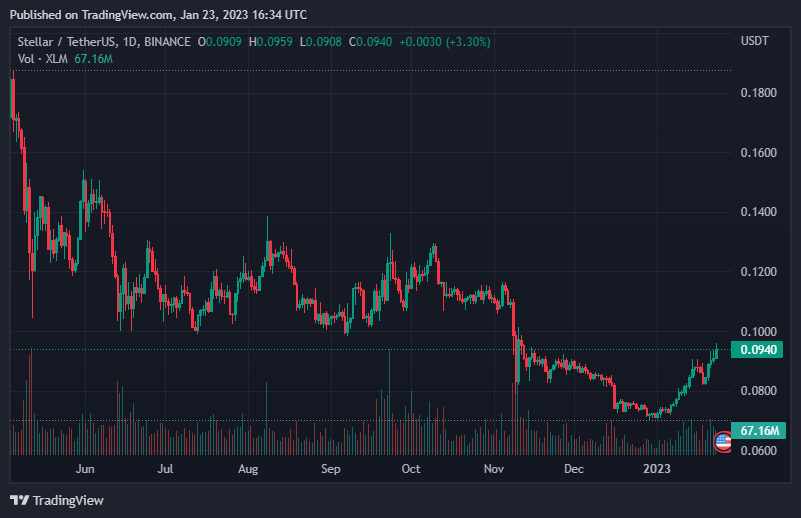Viewport: 801px width, 518px height.
Task: Click the 0.1200 price axis label
Action: point(759,272)
